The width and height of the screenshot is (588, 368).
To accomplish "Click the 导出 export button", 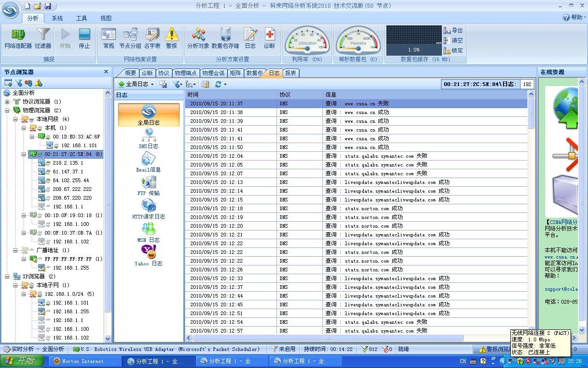I will click(x=453, y=30).
